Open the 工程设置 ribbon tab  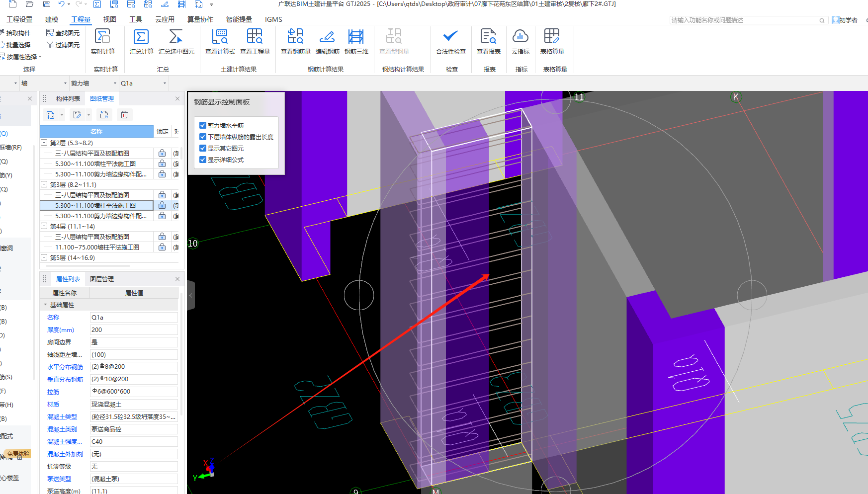19,19
